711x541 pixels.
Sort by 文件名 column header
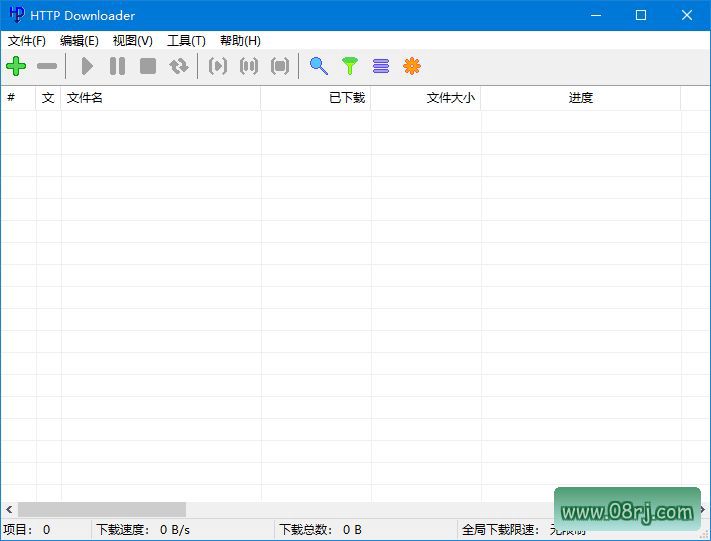161,98
